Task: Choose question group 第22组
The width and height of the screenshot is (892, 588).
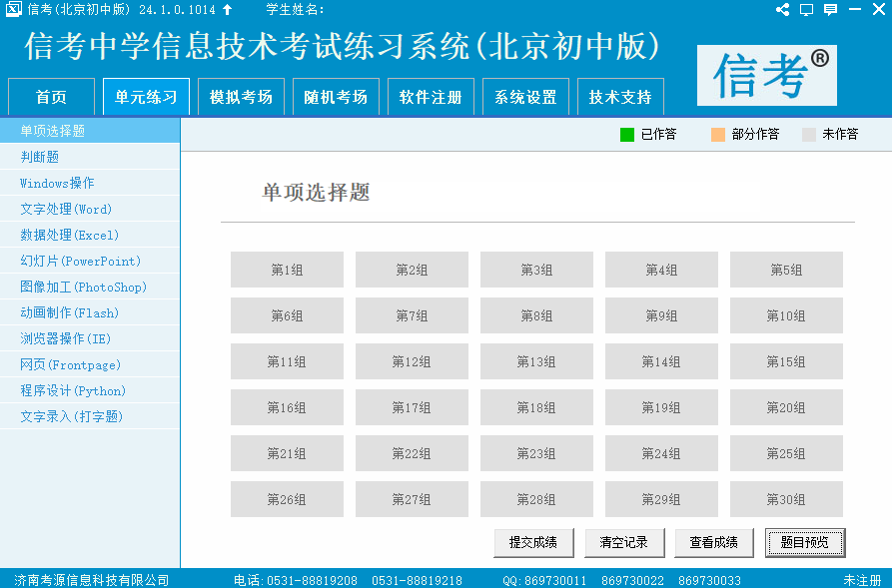Action: (412, 453)
